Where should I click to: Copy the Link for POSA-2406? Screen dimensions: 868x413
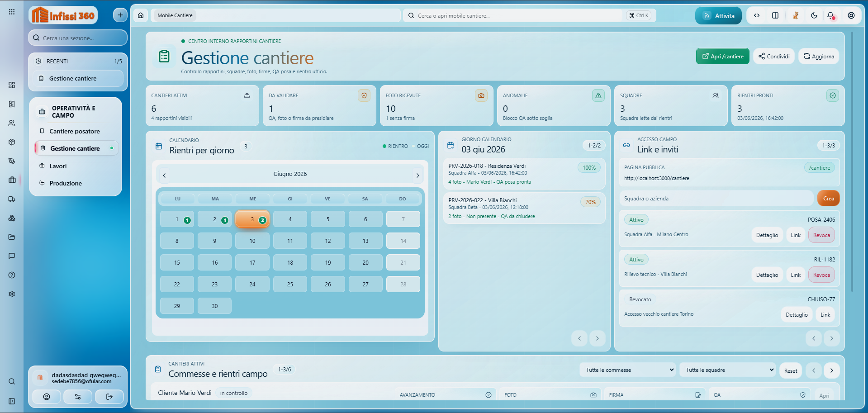[796, 235]
